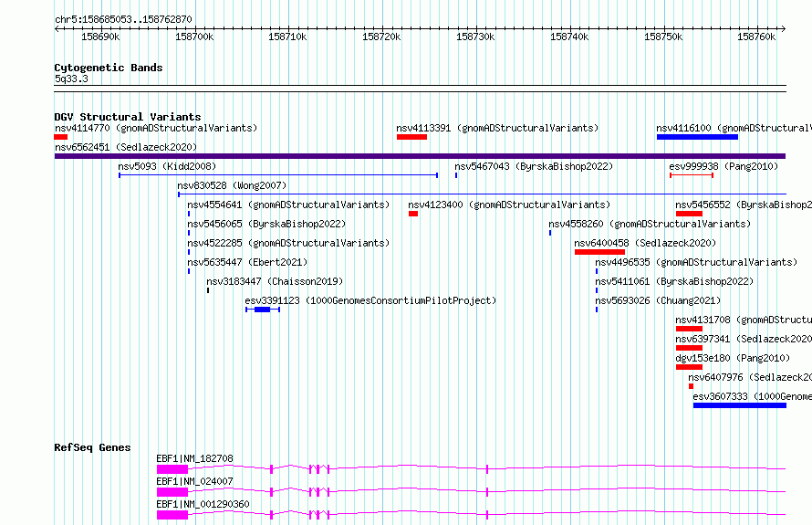Click the DGV Structural Variants track title
The width and height of the screenshot is (812, 525).
pyautogui.click(x=128, y=117)
